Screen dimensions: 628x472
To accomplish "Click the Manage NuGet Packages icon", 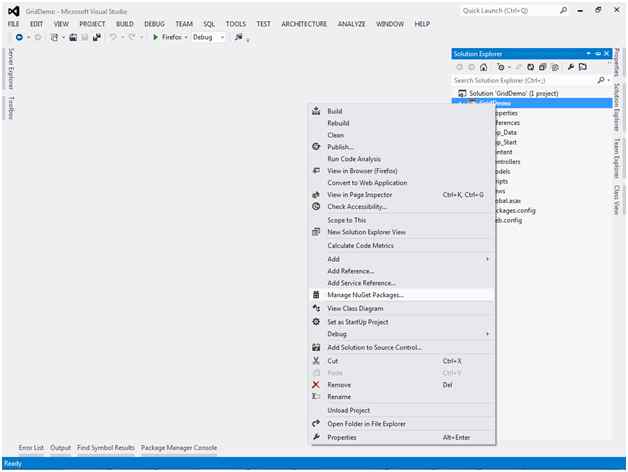I will click(x=316, y=295).
